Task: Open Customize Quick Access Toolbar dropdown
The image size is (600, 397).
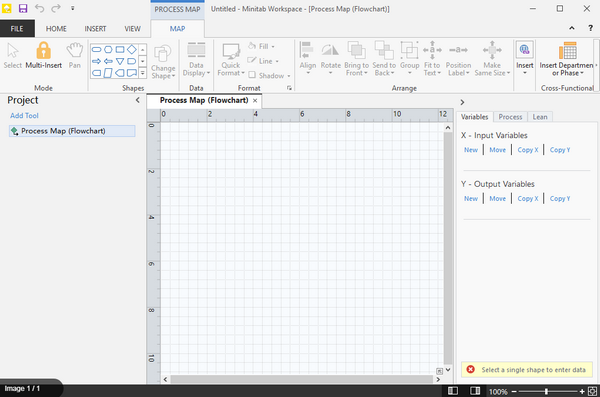Action: coord(72,8)
